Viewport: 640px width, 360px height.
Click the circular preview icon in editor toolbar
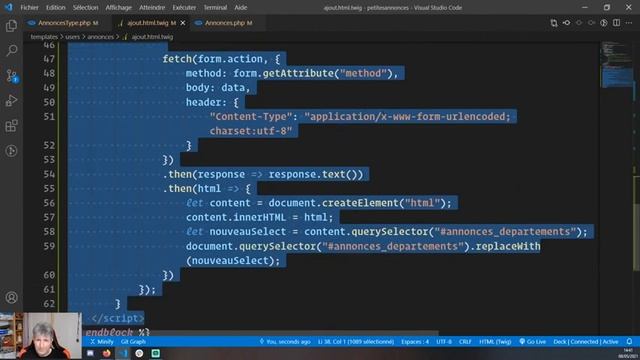(x=604, y=23)
